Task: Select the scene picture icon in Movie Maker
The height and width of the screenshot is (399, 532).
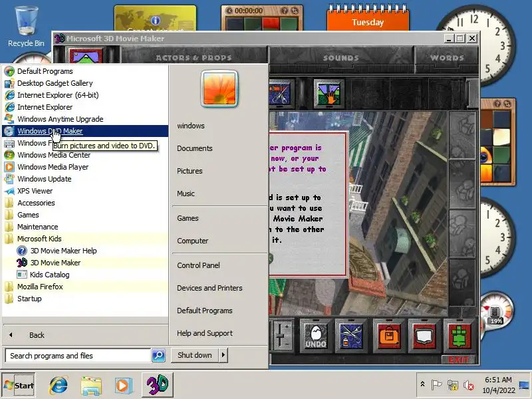Action: (x=86, y=55)
